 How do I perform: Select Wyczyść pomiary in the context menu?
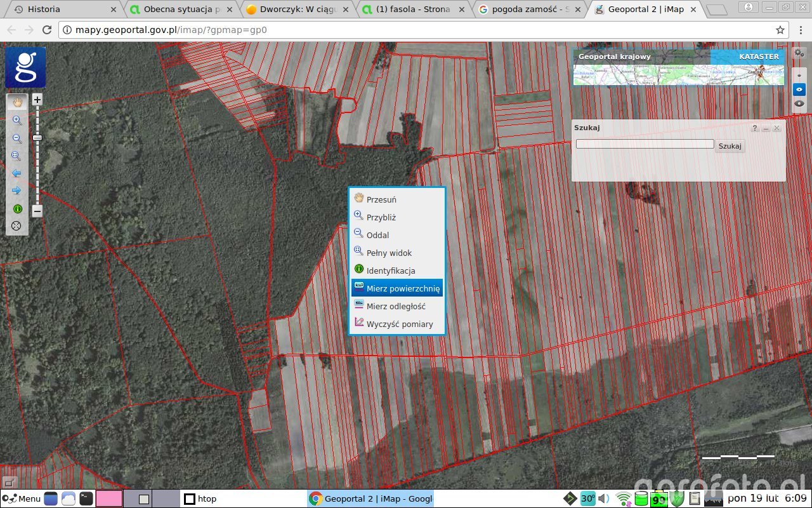click(398, 323)
